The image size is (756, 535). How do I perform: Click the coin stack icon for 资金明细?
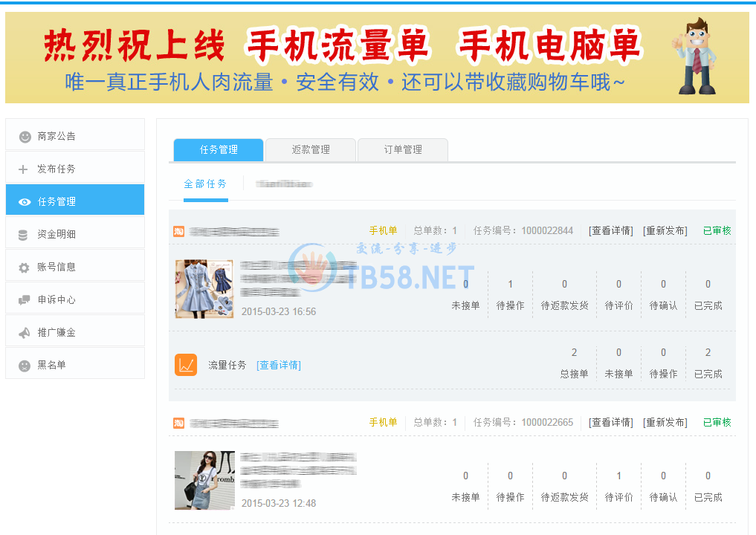24,235
